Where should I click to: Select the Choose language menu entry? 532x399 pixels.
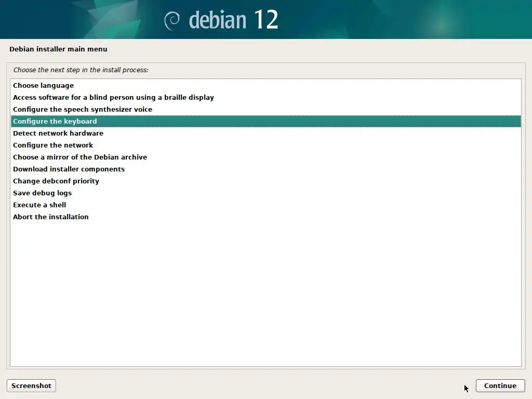pyautogui.click(x=265, y=86)
